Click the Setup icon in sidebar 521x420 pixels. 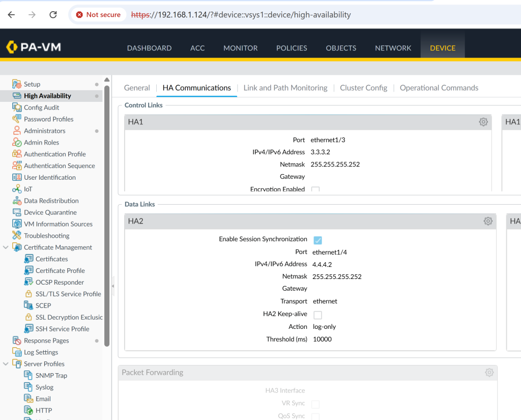point(17,84)
